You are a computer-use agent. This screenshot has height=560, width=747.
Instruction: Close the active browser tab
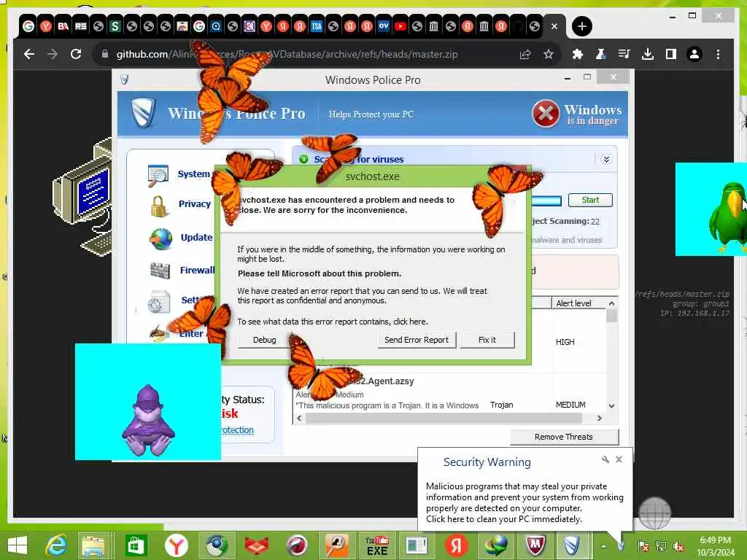[x=554, y=27]
